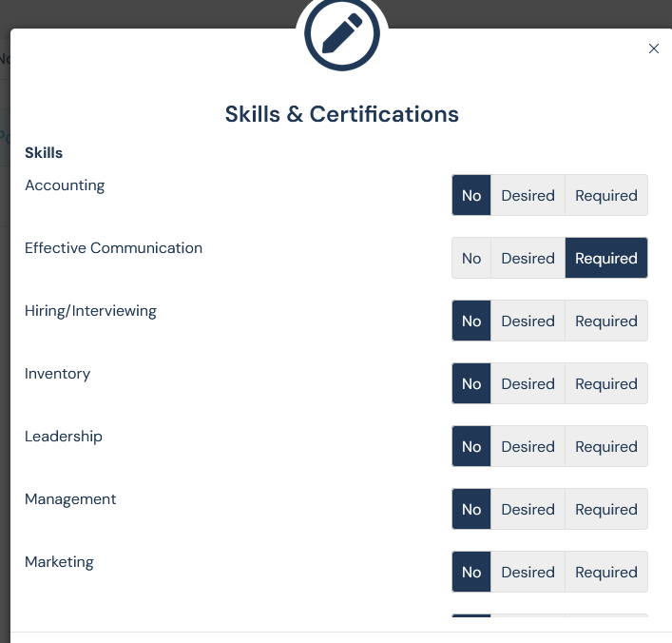Choose Desired for Inventory skill
This screenshot has height=643, width=672.
[528, 384]
